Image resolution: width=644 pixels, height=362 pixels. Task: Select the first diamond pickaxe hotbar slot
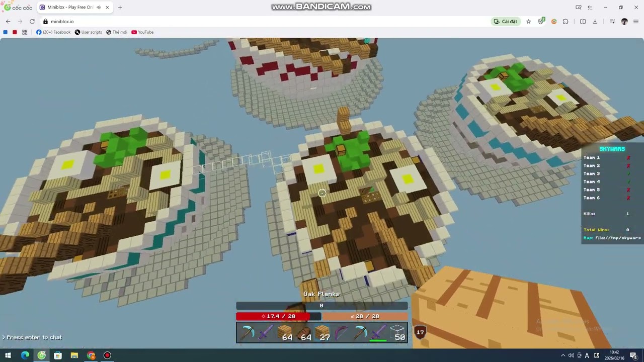point(247,333)
